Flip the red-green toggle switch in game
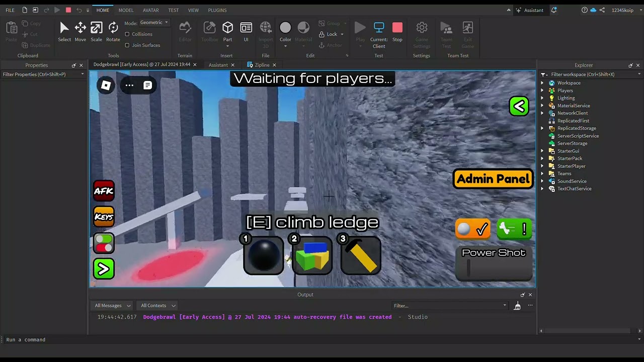This screenshot has width=644, height=362. pyautogui.click(x=104, y=243)
